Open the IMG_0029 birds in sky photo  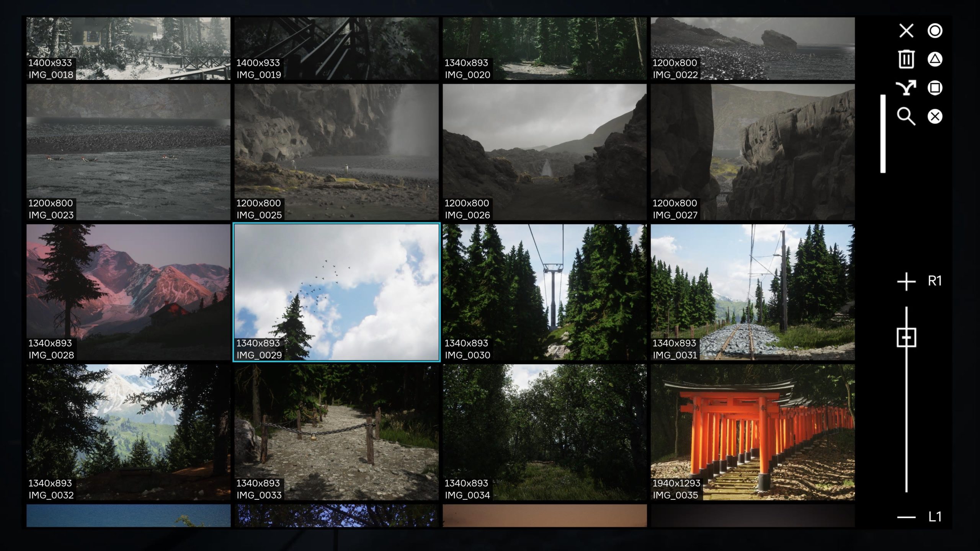coord(336,292)
